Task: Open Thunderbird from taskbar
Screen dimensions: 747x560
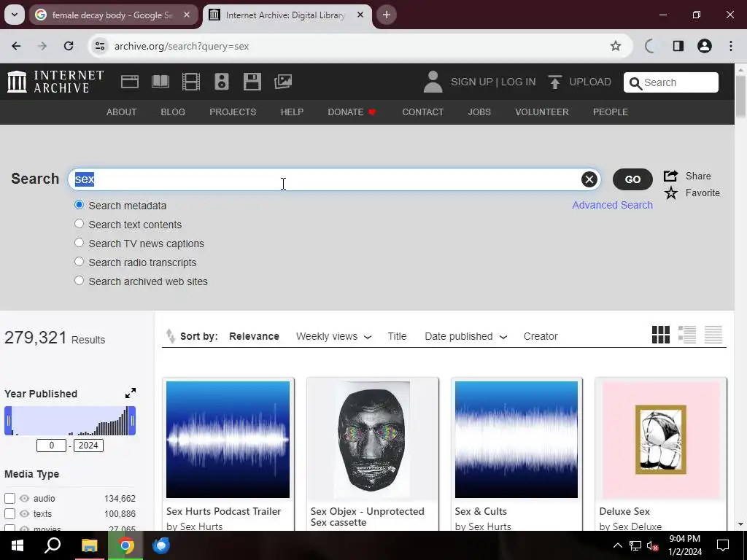Action: [161, 545]
